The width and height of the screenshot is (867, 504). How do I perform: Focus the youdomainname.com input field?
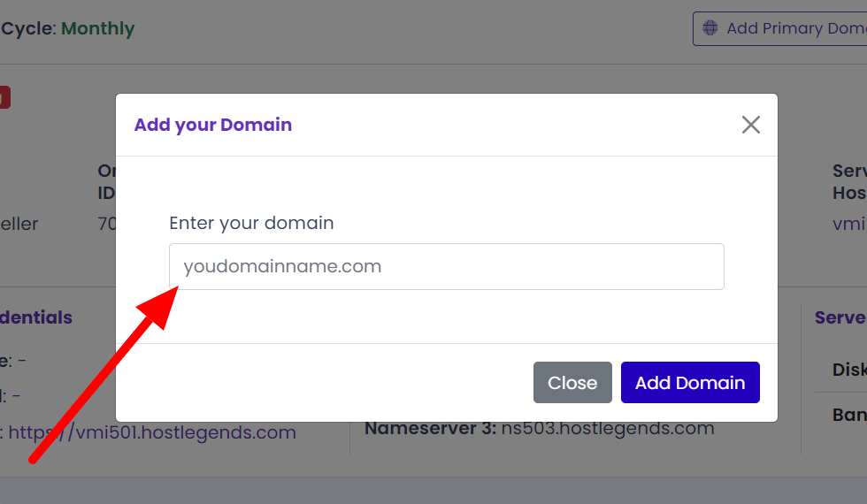[x=447, y=266]
